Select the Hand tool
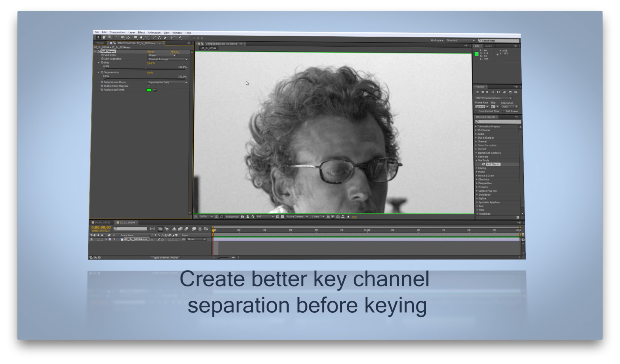The image size is (620, 364). point(104,37)
